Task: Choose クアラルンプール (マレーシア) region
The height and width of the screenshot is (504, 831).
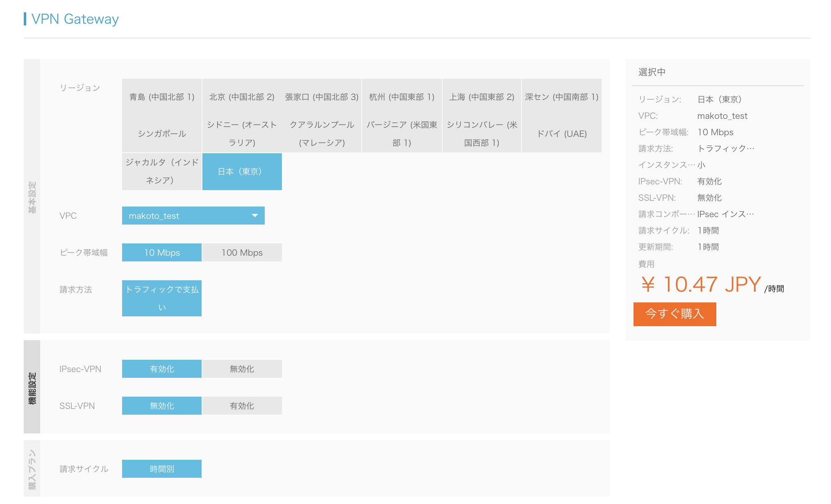Action: point(322,134)
